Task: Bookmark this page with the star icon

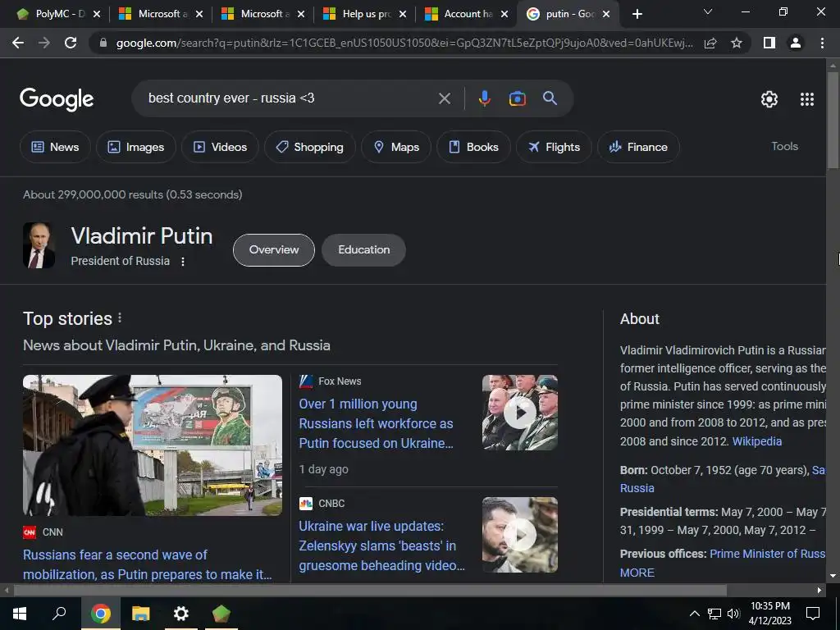Action: 737,43
